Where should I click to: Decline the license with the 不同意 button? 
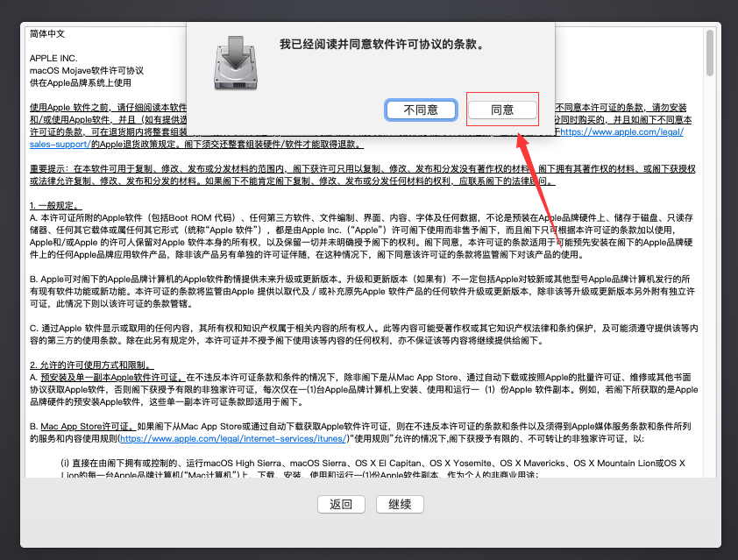(x=422, y=110)
